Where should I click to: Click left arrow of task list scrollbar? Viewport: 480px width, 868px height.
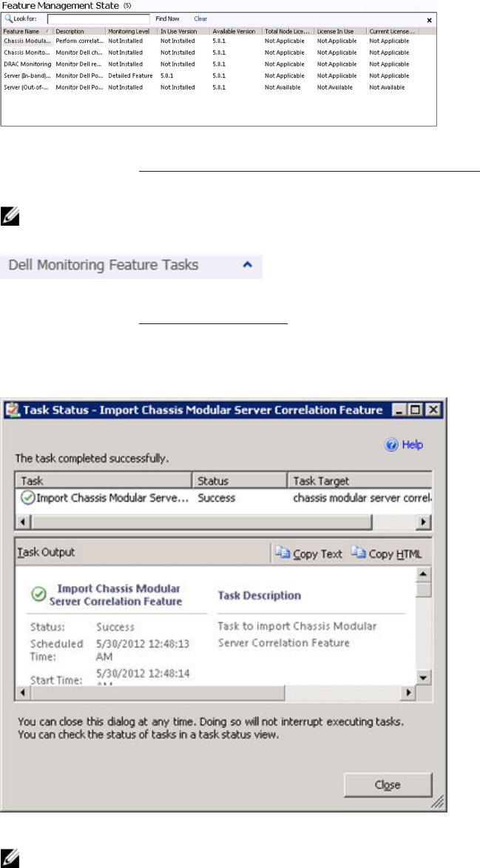(23, 522)
